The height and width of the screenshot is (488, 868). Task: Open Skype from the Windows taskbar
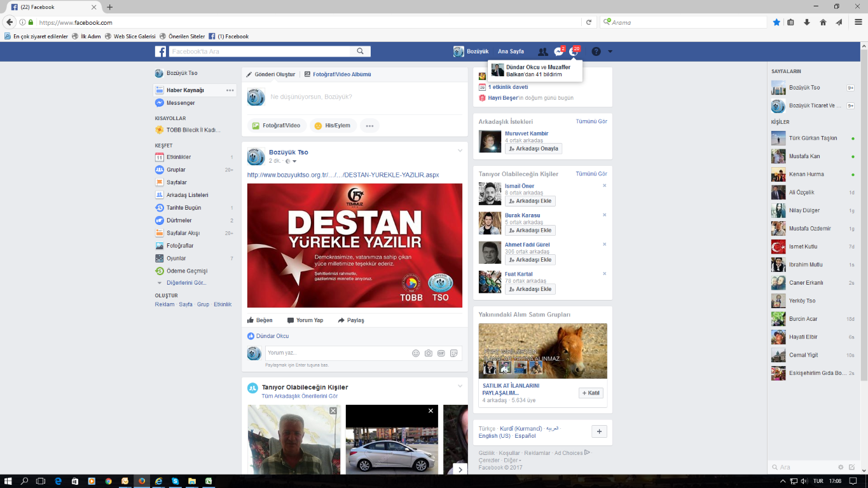(175, 481)
